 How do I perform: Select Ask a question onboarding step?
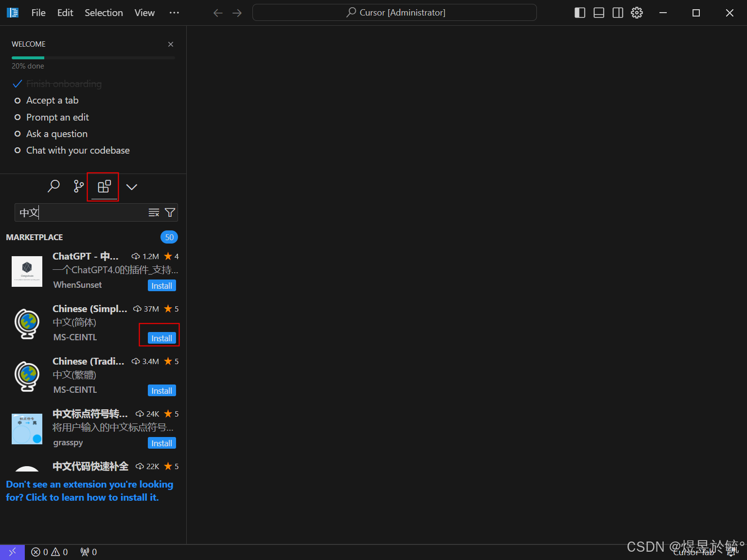(57, 134)
